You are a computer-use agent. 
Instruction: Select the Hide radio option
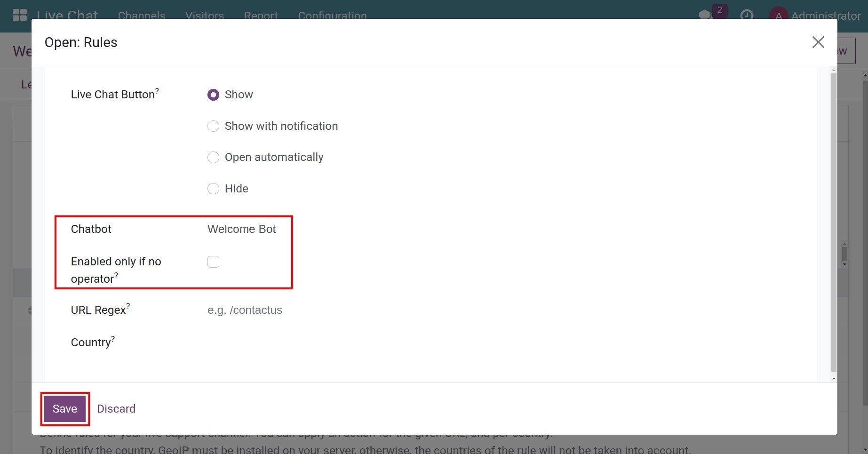(213, 189)
